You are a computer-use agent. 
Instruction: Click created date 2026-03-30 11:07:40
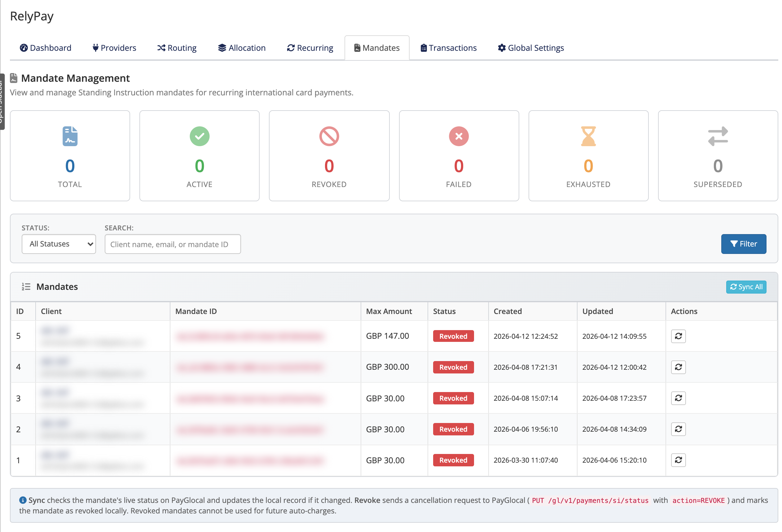pyautogui.click(x=525, y=460)
